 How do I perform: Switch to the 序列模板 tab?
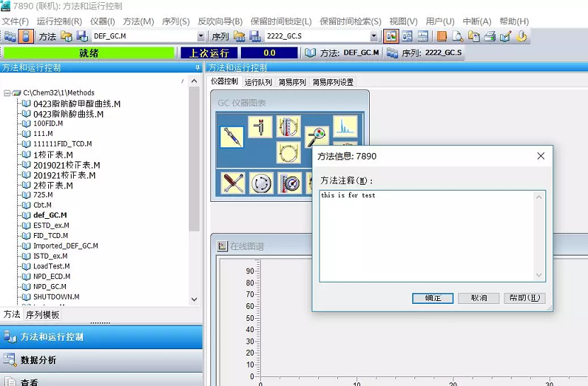[43, 314]
